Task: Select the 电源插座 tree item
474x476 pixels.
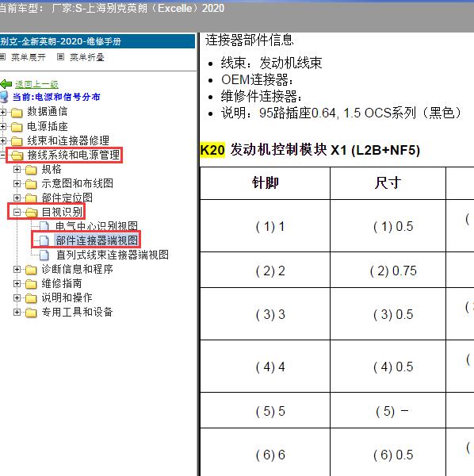Action: 48,126
